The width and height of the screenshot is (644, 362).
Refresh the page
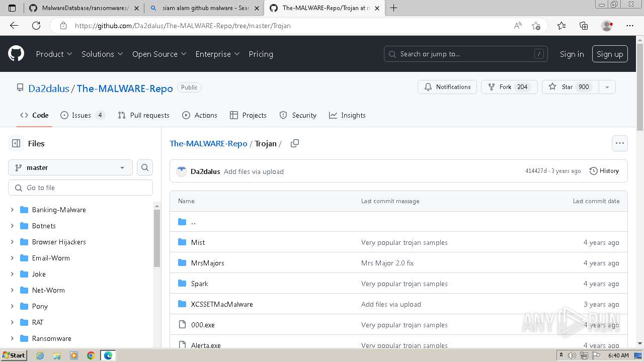(x=36, y=26)
